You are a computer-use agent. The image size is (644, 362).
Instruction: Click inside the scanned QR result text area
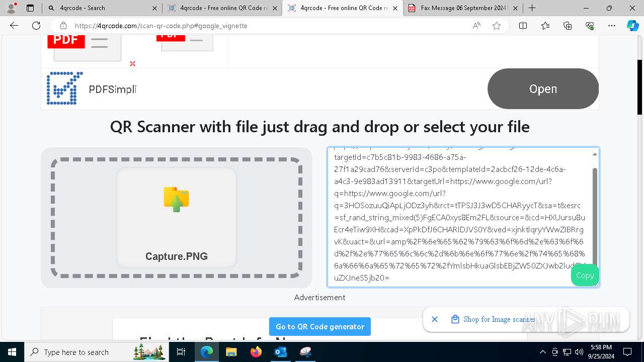click(x=460, y=217)
